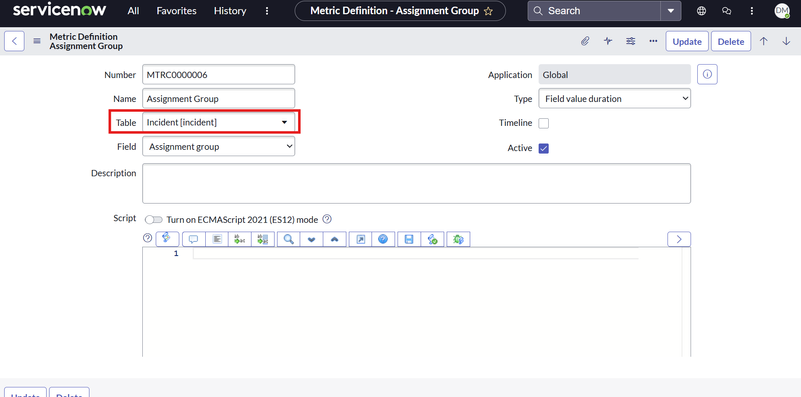801x397 pixels.
Task: Open editor help blue question icon
Action: click(x=383, y=239)
